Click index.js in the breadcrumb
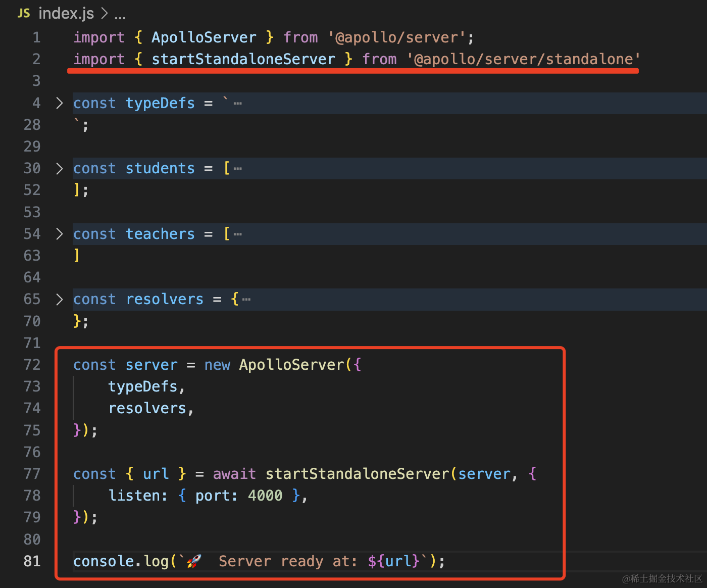This screenshot has width=707, height=588. click(x=66, y=13)
